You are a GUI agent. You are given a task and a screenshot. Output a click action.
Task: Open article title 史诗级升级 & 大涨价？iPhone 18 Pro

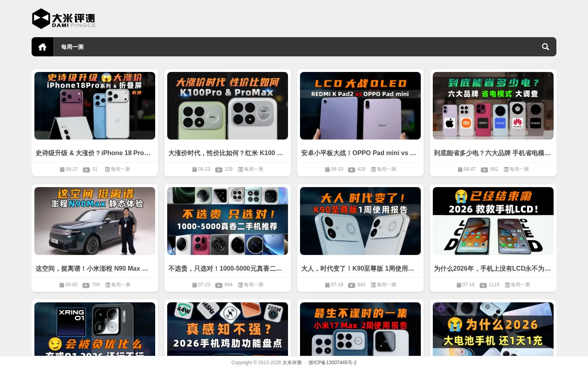93,153
